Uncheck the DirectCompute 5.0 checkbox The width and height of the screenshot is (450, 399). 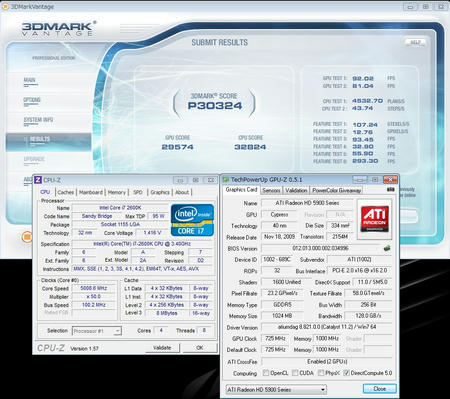346,373
